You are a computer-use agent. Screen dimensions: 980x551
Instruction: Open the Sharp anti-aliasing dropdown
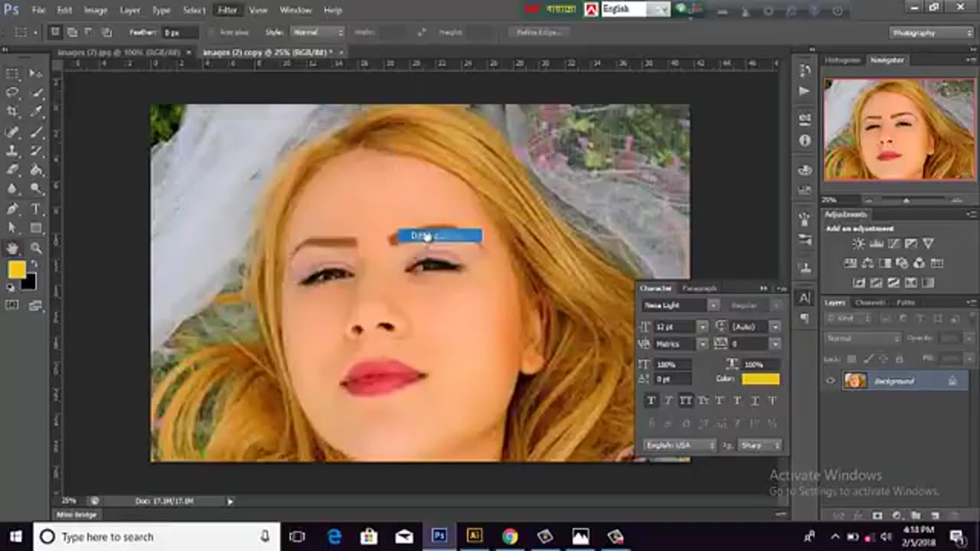tap(759, 445)
